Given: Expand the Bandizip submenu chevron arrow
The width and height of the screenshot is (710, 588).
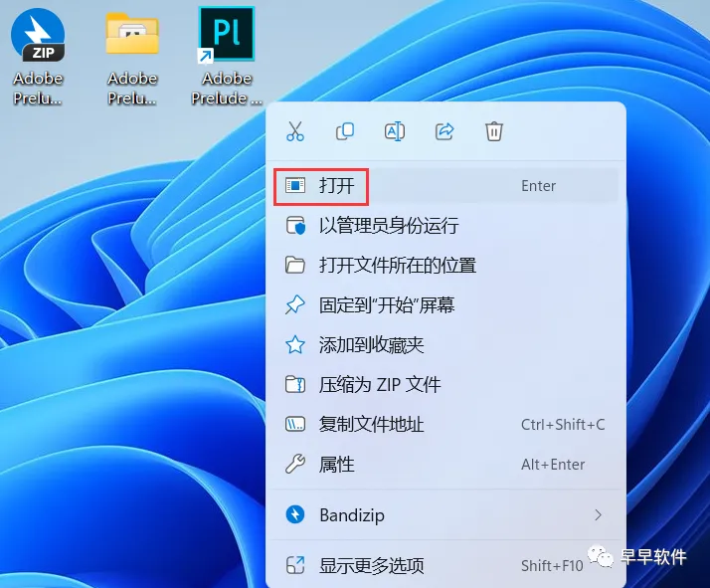Looking at the screenshot, I should click(x=599, y=515).
